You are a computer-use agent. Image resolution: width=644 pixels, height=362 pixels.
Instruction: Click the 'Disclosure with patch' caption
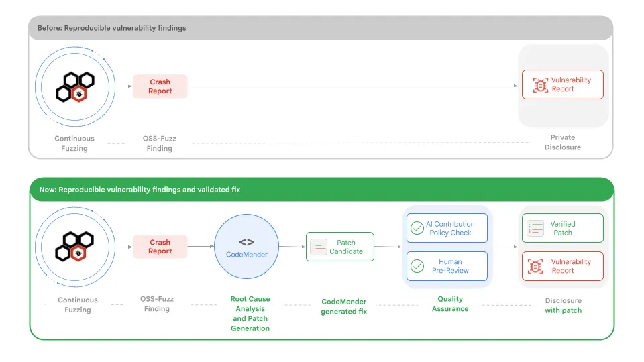563,306
